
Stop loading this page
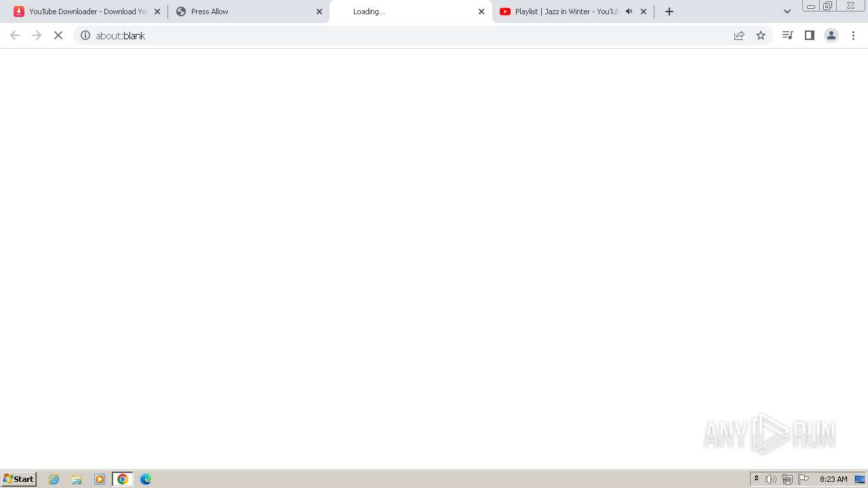tap(58, 35)
